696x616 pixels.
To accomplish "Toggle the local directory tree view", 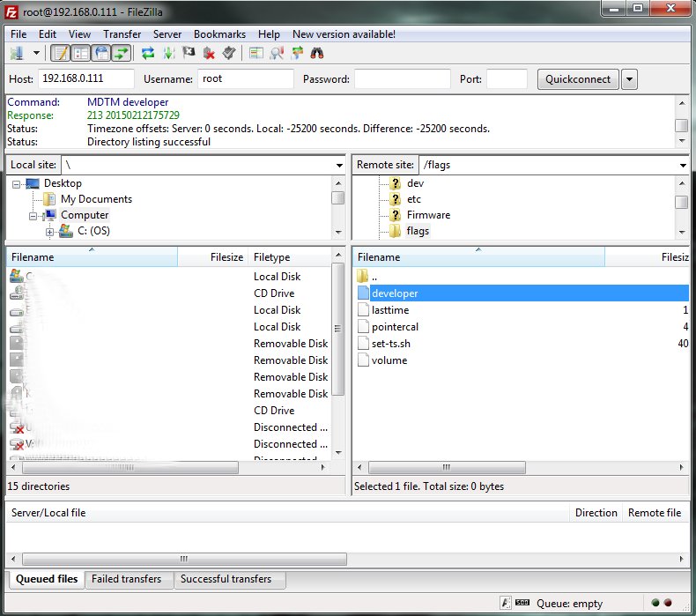I will pyautogui.click(x=80, y=53).
